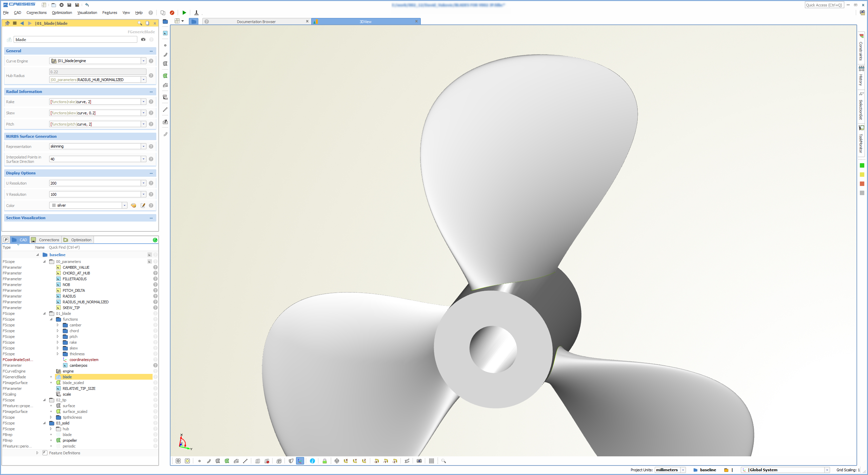The height and width of the screenshot is (475, 868).
Task: Open the Visualization menu
Action: coord(87,13)
